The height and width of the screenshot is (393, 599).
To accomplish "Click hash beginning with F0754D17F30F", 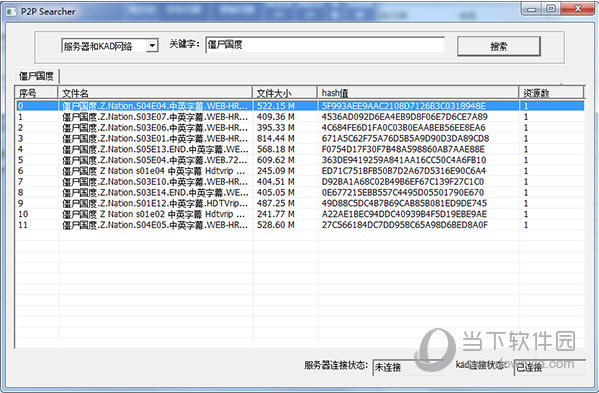I will (x=403, y=149).
